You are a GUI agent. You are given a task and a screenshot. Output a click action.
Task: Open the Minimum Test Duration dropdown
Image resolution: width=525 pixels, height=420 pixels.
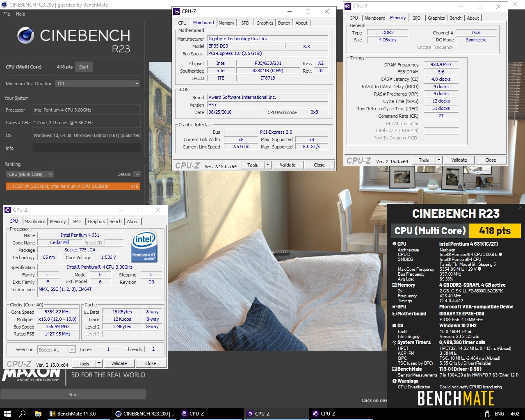coord(98,84)
